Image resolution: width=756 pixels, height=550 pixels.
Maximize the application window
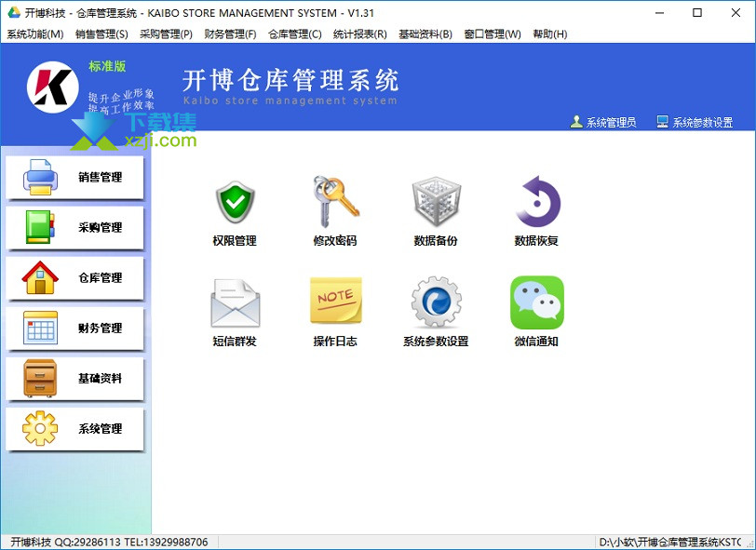click(697, 13)
